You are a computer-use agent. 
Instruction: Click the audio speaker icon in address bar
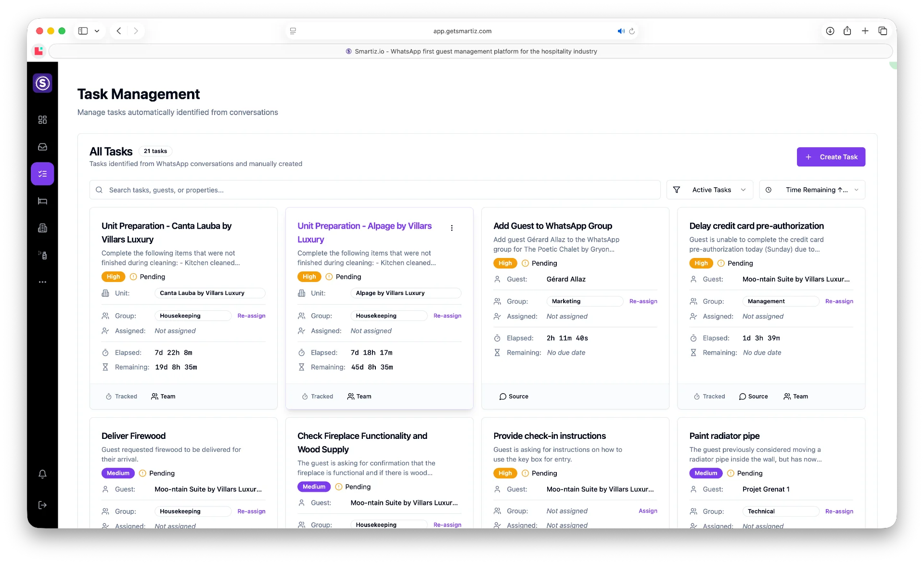tap(621, 31)
